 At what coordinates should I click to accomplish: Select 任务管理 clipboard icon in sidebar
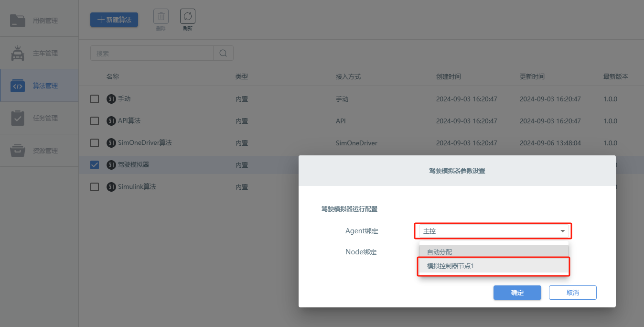(x=18, y=118)
